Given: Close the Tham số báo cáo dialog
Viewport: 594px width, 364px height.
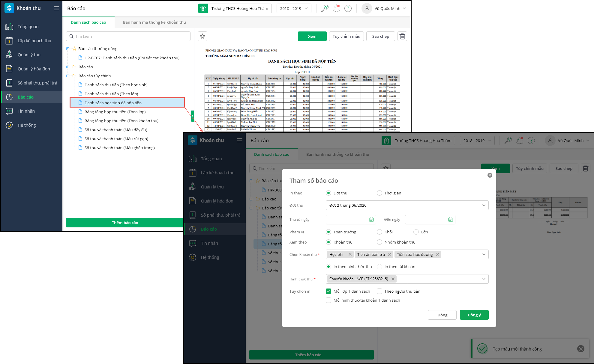Looking at the screenshot, I should (490, 175).
